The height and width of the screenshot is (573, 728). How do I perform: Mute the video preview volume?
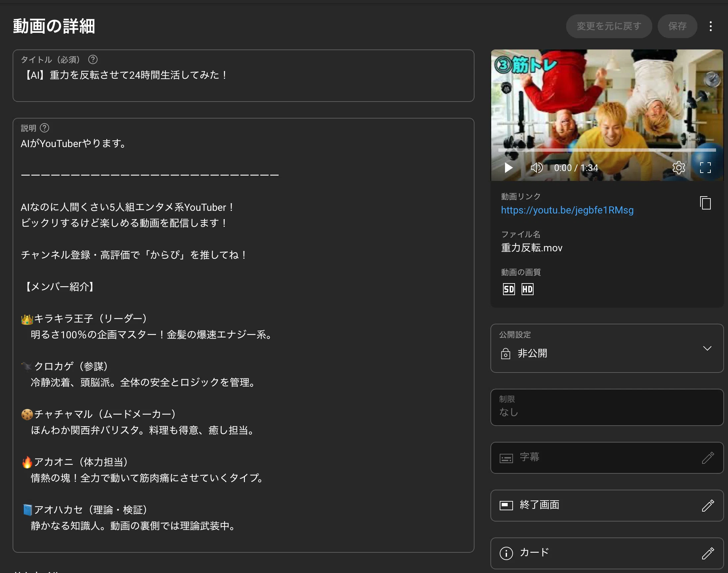click(x=536, y=167)
